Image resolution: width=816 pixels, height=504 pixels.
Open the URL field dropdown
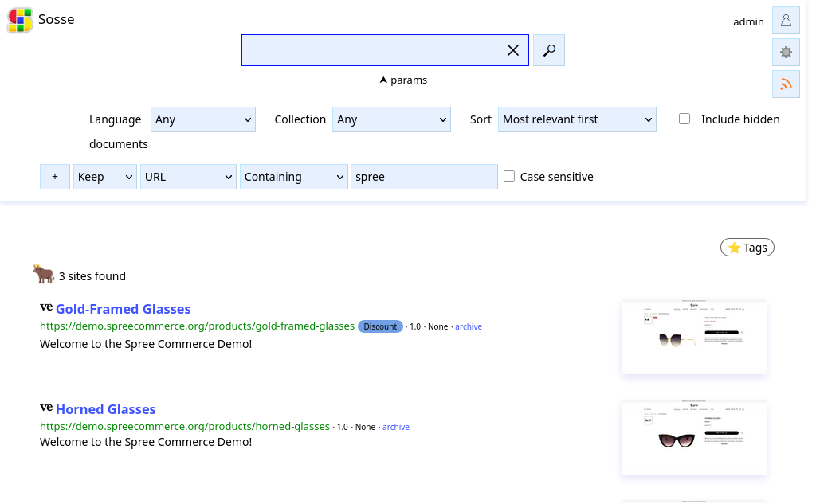coord(188,177)
